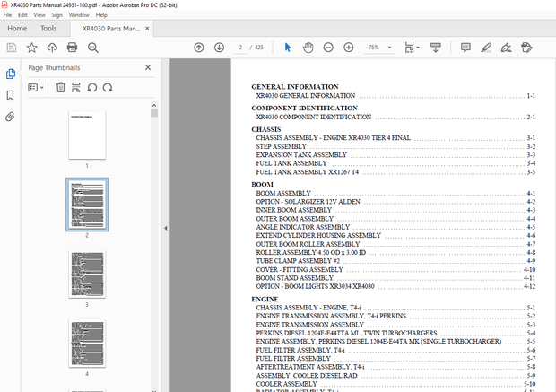The image size is (556, 392).
Task: Select page 1 thumbnail
Action: [x=87, y=135]
